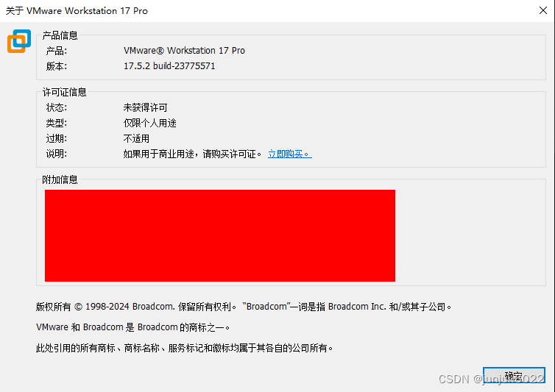Click the 版权所有 1998-2024 Broadcom copyright line
555x392 pixels.
pos(244,307)
